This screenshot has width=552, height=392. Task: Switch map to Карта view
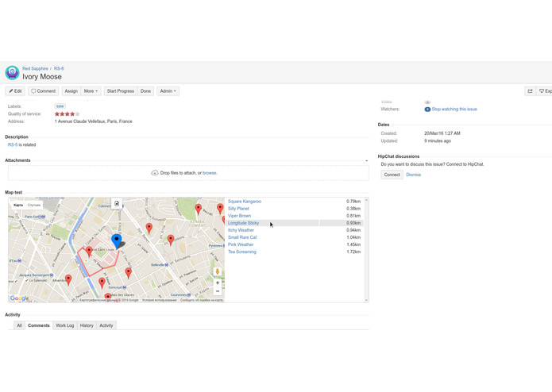click(18, 205)
